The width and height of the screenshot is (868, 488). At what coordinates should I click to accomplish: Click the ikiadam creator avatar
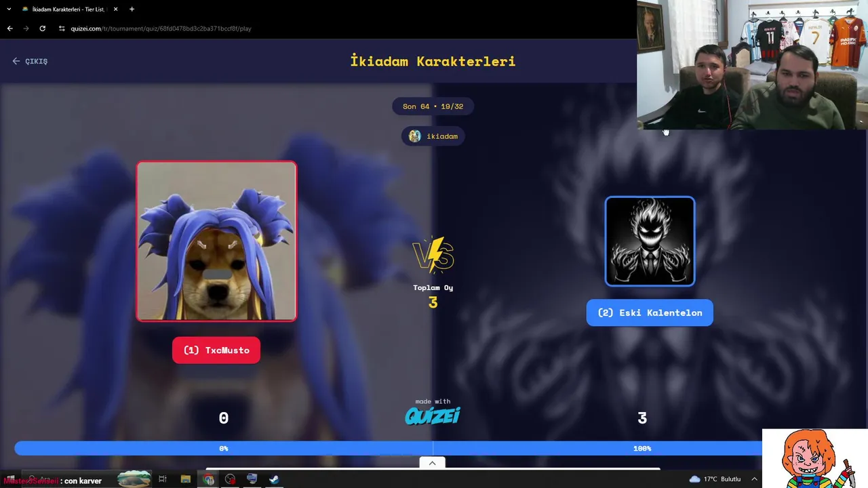coord(414,136)
